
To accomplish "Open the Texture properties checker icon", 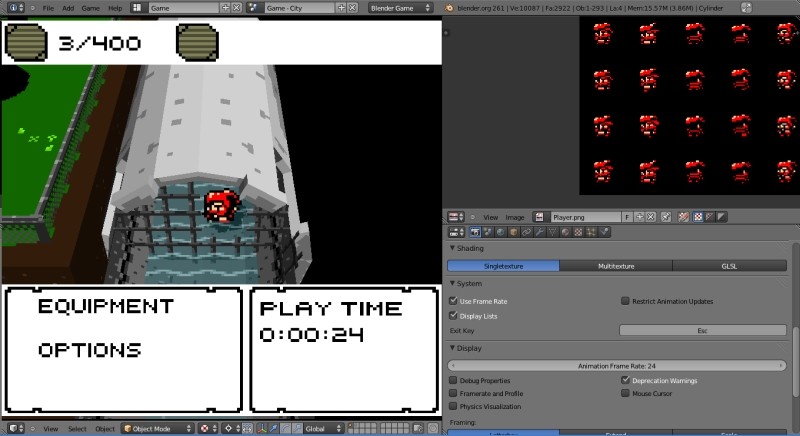I will 578,232.
